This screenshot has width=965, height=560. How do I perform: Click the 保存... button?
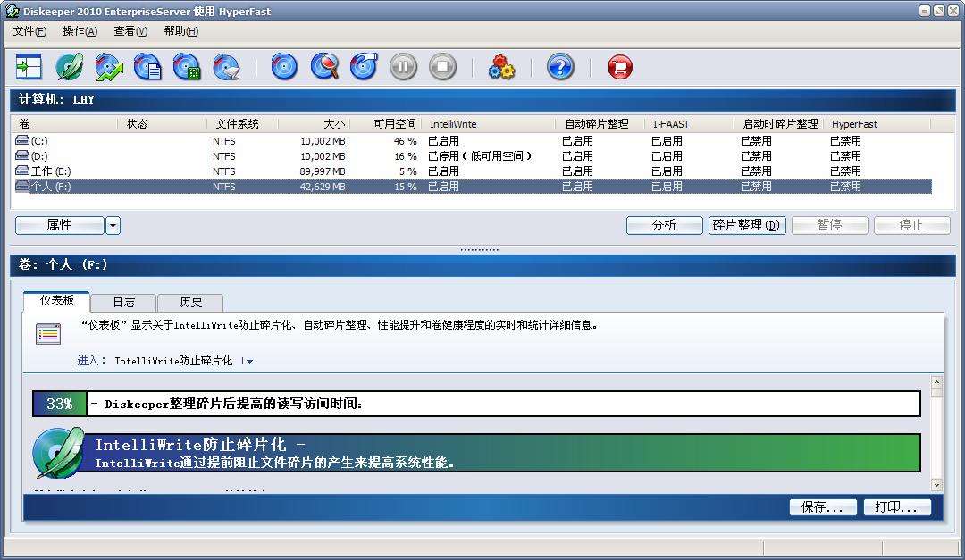coord(823,507)
